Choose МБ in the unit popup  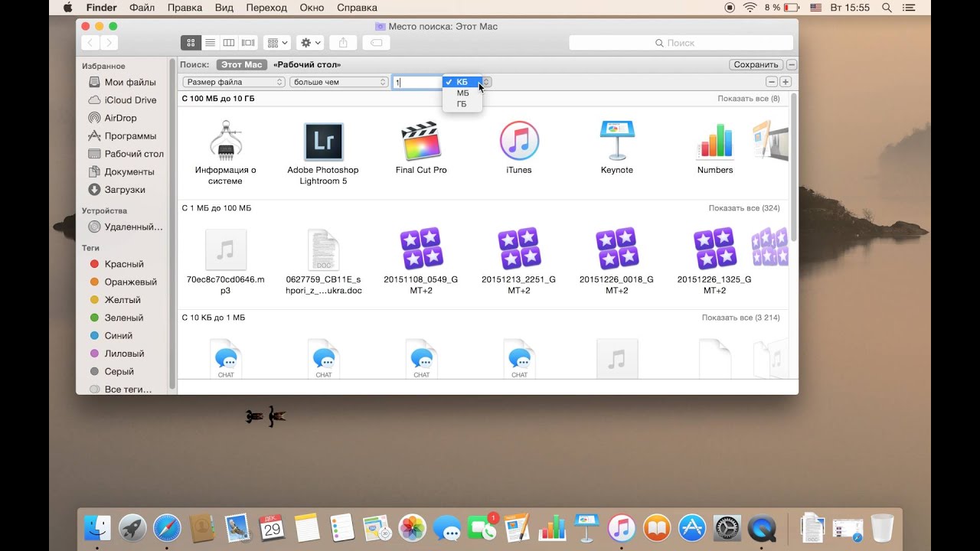coord(462,93)
